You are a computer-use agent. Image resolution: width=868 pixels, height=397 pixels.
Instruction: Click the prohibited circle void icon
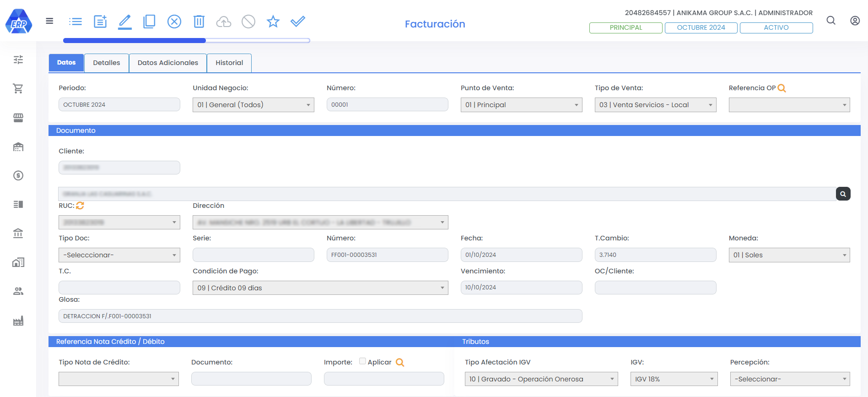pos(248,22)
